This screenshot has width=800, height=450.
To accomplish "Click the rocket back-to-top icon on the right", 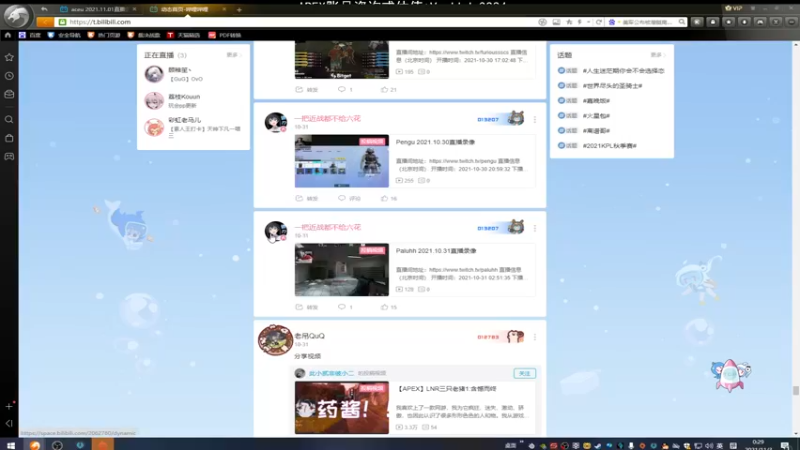I will 730,375.
